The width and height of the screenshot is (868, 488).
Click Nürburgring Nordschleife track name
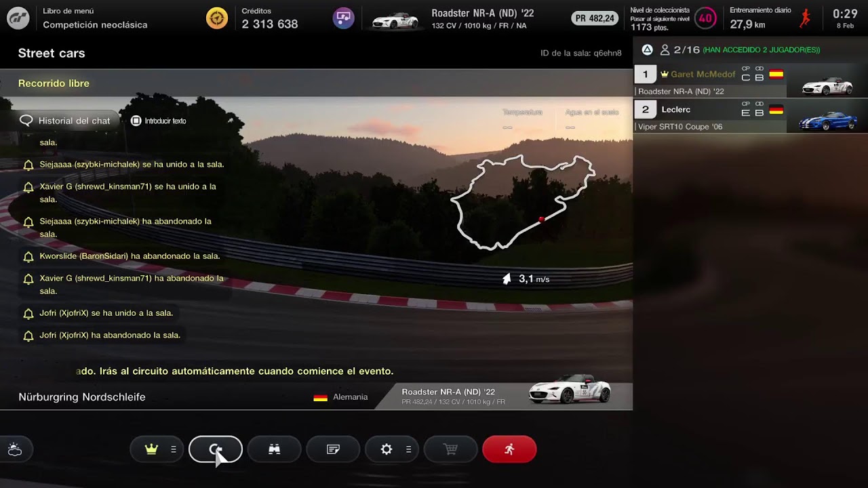coord(82,397)
